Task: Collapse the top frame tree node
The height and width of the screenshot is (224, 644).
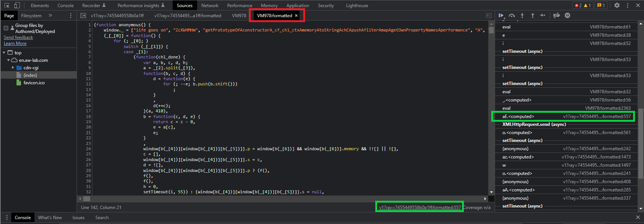Action: (x=4, y=53)
